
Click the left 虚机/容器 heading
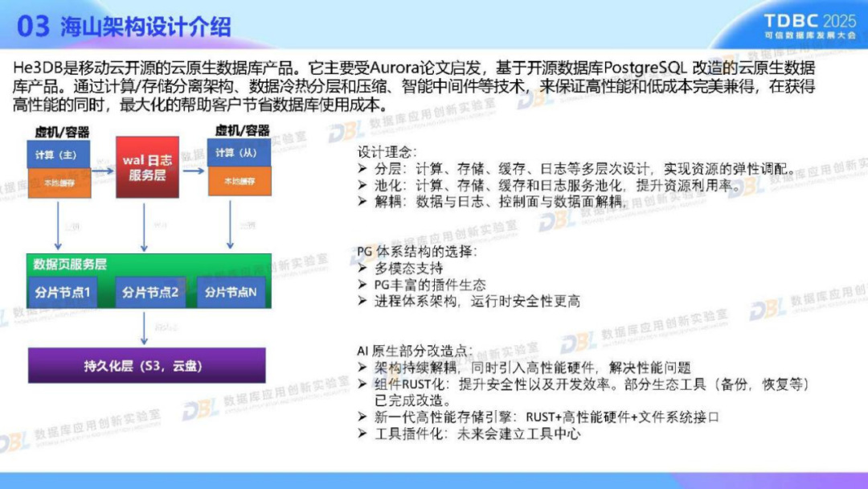[62, 132]
